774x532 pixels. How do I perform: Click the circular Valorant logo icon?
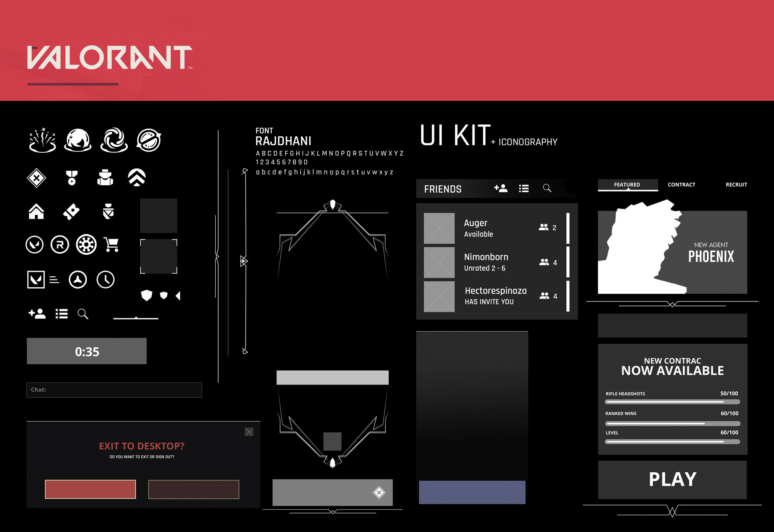coord(35,245)
